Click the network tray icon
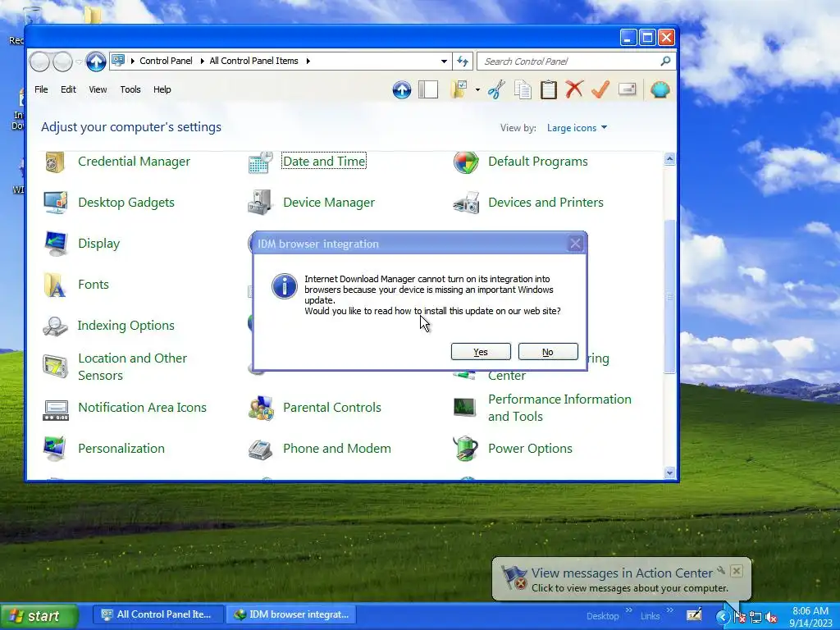Image resolution: width=840 pixels, height=630 pixels. (756, 617)
